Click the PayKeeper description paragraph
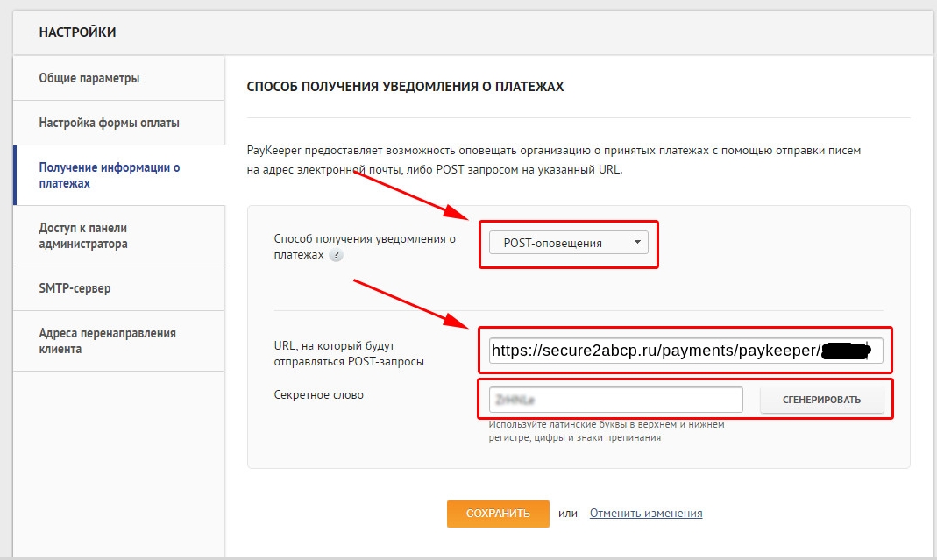Screen dimensions: 937x560 553,159
